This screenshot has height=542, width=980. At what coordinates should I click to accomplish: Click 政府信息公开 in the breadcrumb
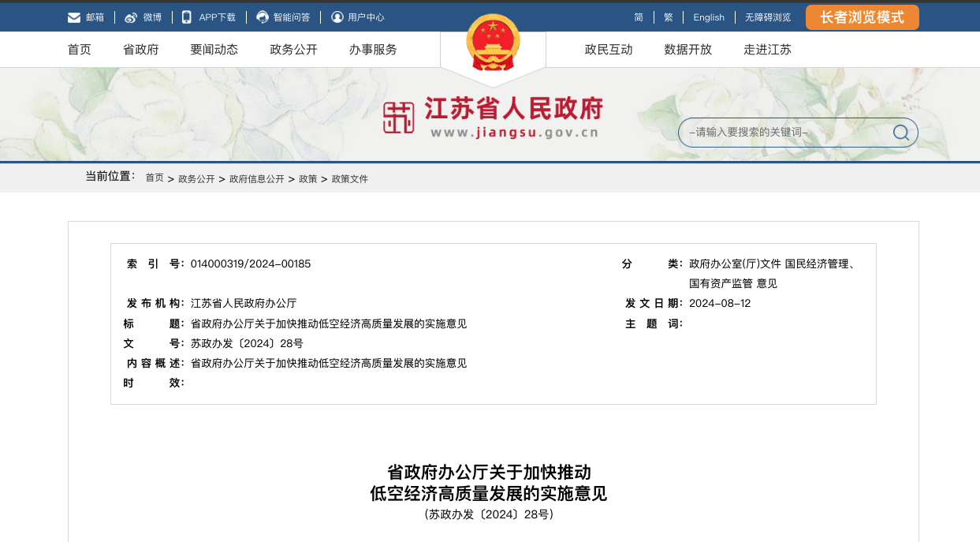coord(256,179)
